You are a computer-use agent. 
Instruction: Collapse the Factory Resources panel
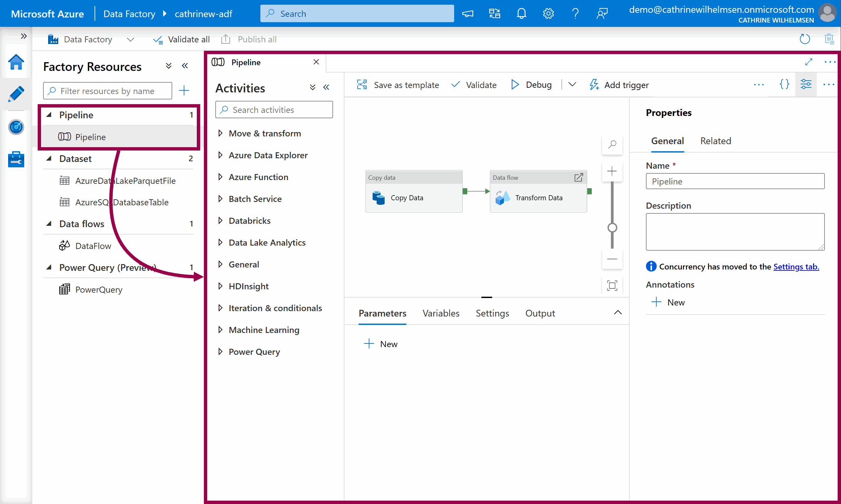(185, 66)
